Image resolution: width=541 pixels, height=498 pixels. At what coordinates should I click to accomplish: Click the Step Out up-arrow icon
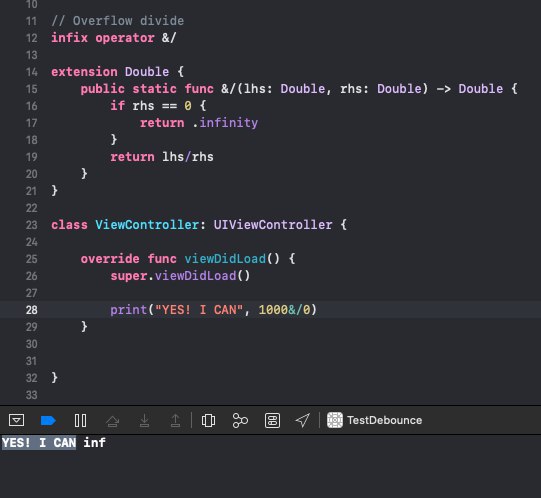(175, 420)
